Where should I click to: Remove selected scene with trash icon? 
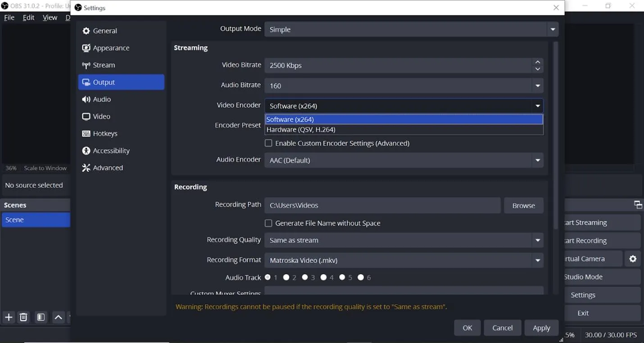(23, 317)
